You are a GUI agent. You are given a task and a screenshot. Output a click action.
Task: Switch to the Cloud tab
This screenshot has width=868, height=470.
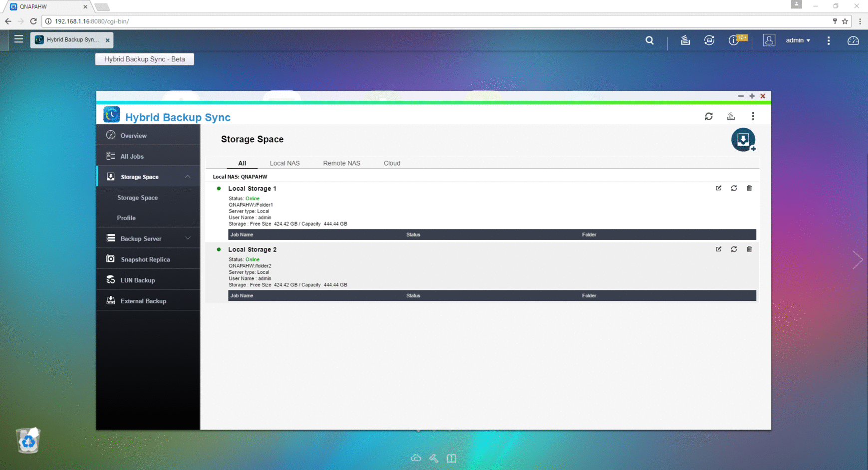(x=392, y=163)
